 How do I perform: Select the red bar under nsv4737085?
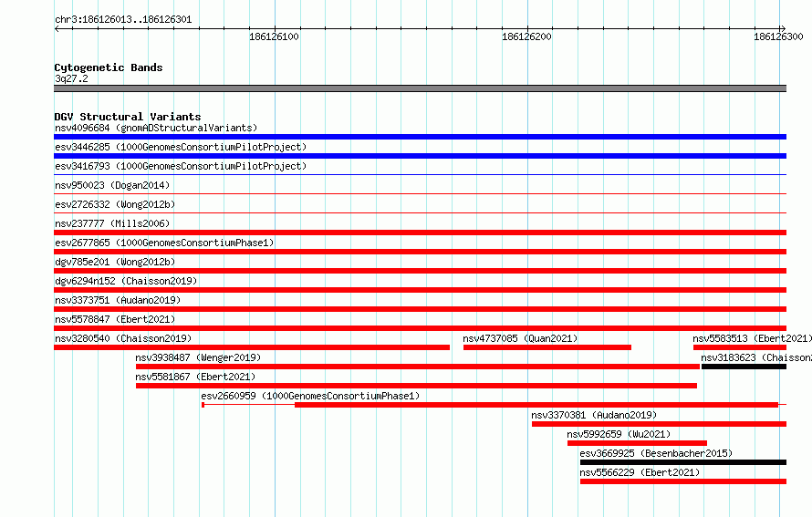(x=547, y=347)
